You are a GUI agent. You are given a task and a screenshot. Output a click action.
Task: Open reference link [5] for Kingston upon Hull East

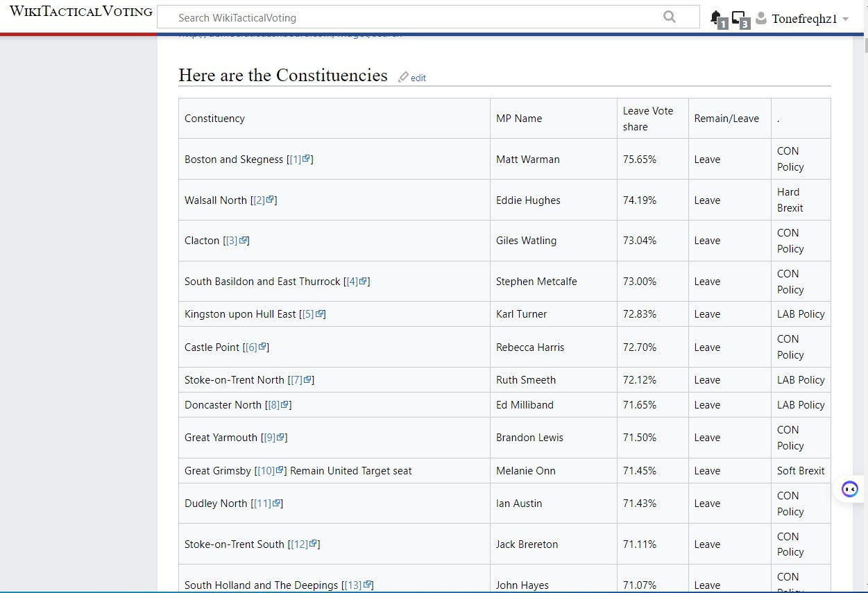point(312,314)
